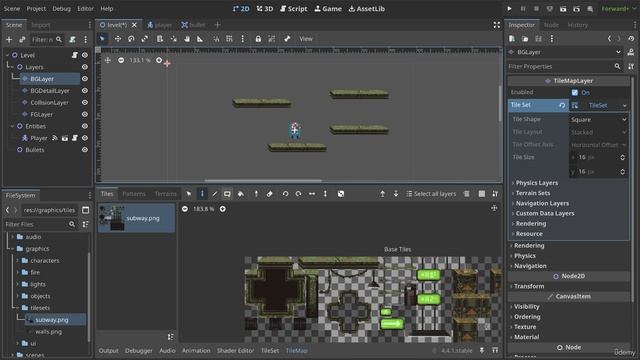Open the Tile Shape Square dropdown
The image size is (640, 360).
[x=598, y=120]
